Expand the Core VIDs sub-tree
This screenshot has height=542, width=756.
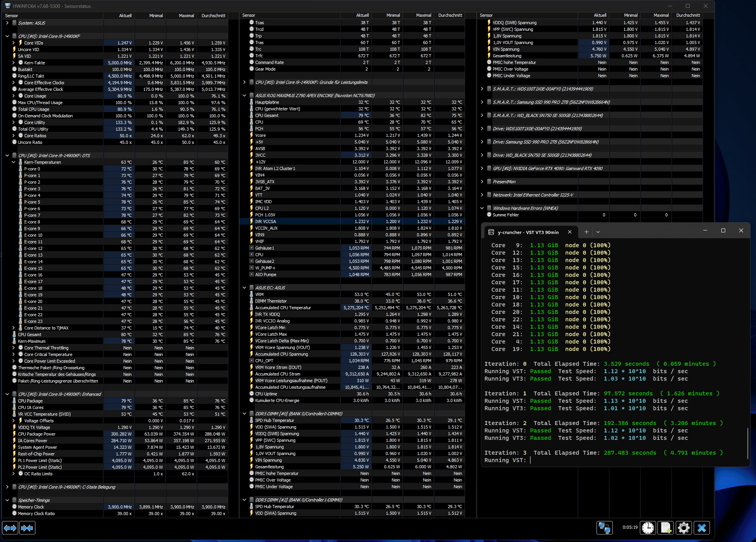tap(14, 43)
